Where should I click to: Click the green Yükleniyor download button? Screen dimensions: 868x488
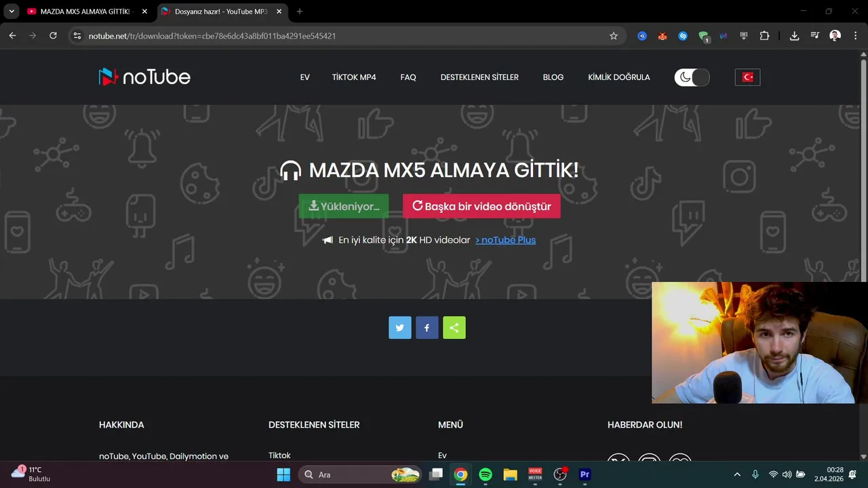click(x=344, y=206)
